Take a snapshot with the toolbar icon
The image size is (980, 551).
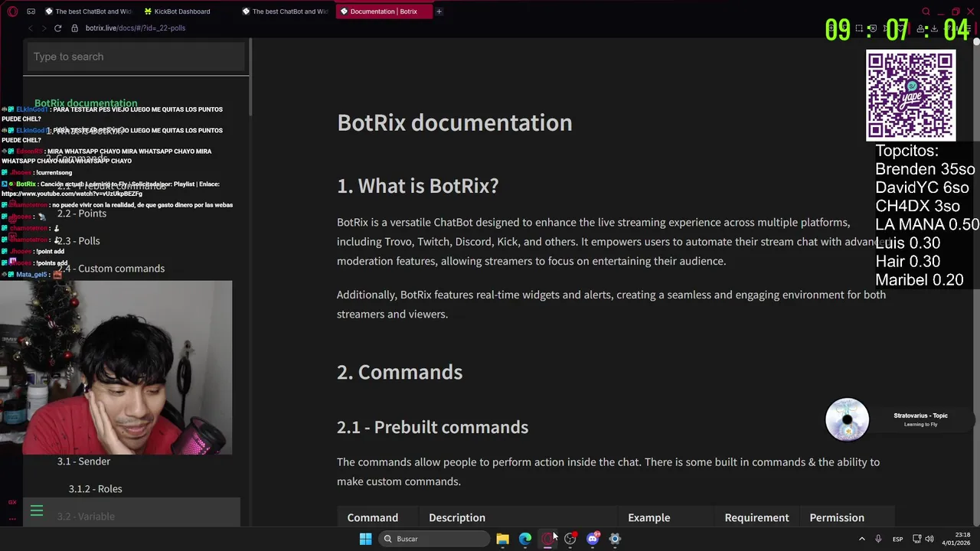(x=860, y=28)
